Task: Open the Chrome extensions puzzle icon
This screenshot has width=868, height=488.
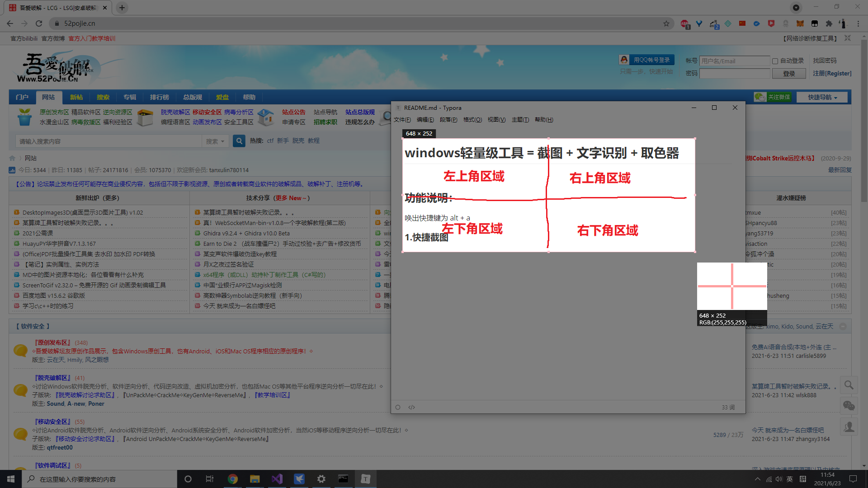Action: 829,23
